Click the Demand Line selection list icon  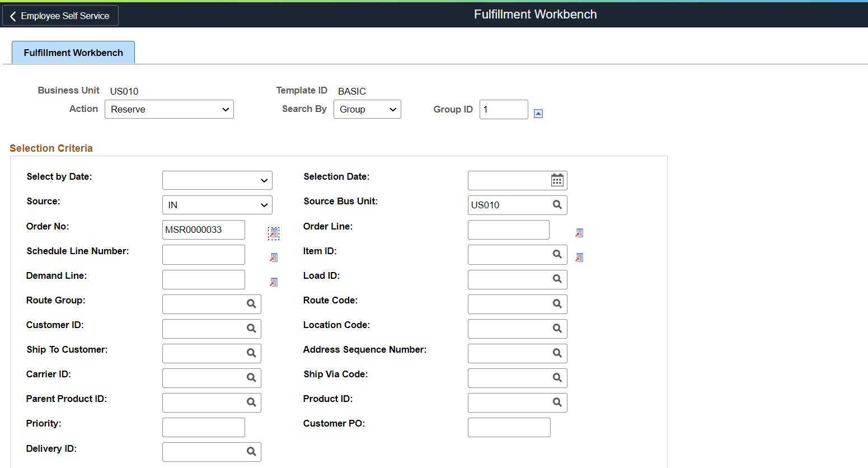274,282
